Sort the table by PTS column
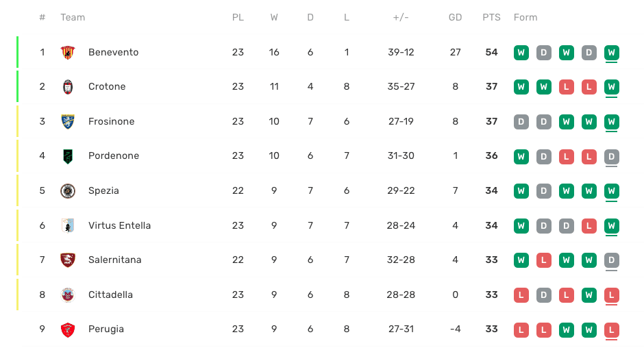644x350 pixels. [x=491, y=17]
